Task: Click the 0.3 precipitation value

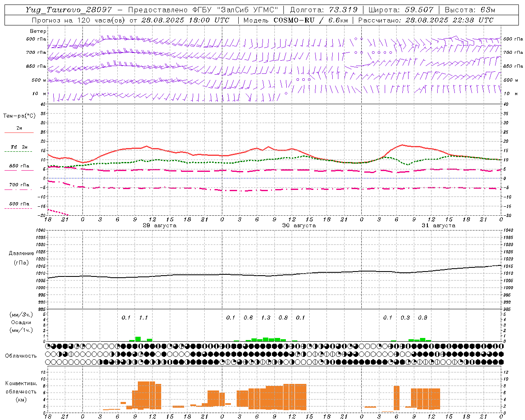Action: tap(405, 318)
